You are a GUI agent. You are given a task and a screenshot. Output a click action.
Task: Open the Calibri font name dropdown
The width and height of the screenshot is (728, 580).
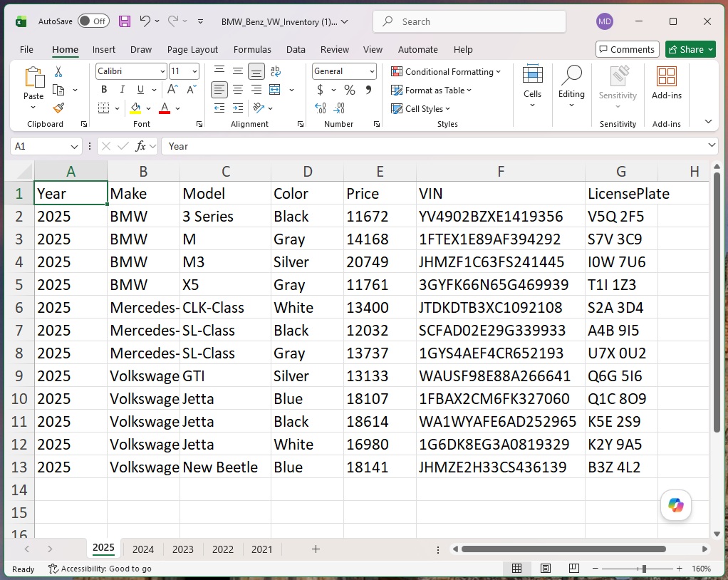[162, 71]
